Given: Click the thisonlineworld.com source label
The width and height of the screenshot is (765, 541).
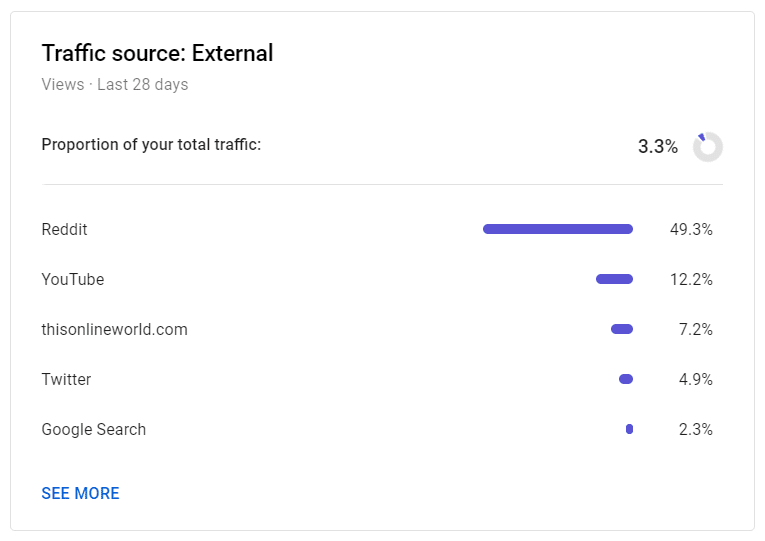Looking at the screenshot, I should tap(114, 329).
